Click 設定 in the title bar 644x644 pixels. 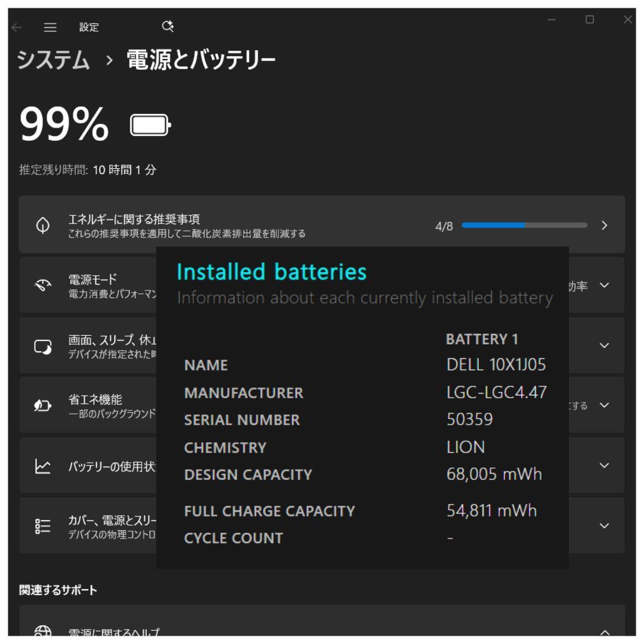pos(88,27)
